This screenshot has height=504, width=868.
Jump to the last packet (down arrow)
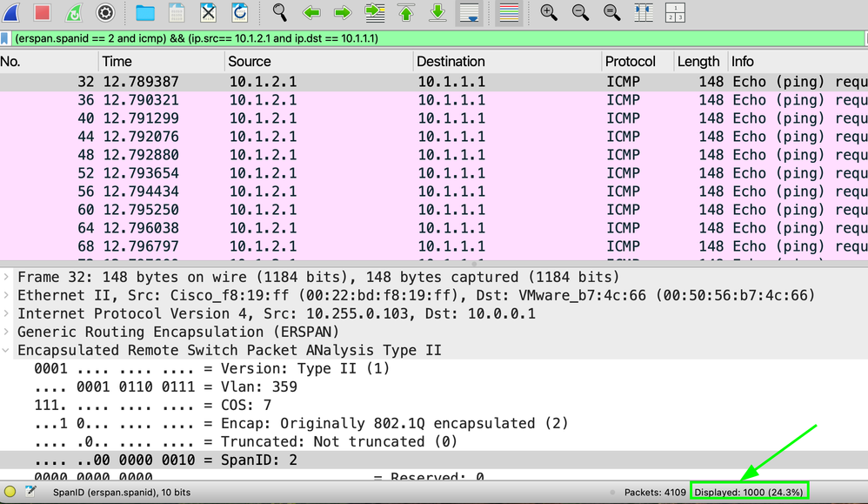tap(437, 12)
